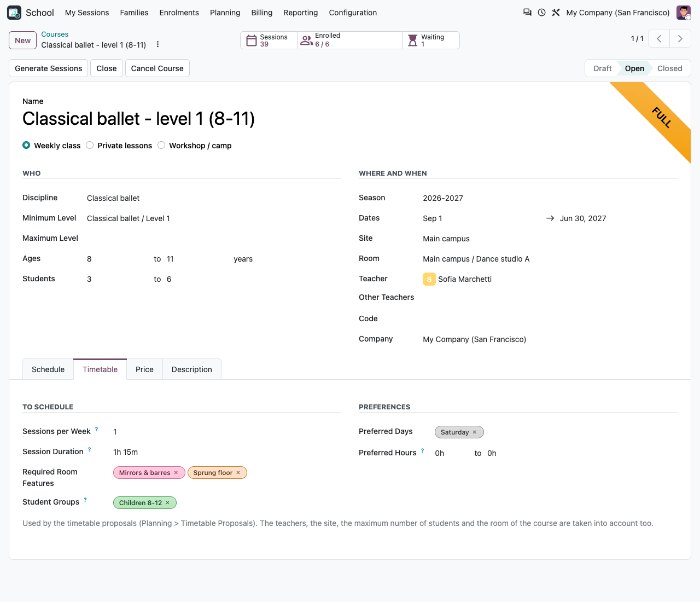Image resolution: width=700 pixels, height=602 pixels.
Task: Switch to the Schedule tab
Action: [48, 369]
